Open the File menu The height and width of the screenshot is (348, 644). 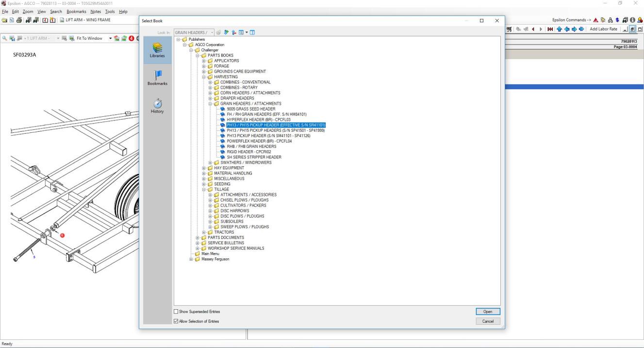(4, 12)
